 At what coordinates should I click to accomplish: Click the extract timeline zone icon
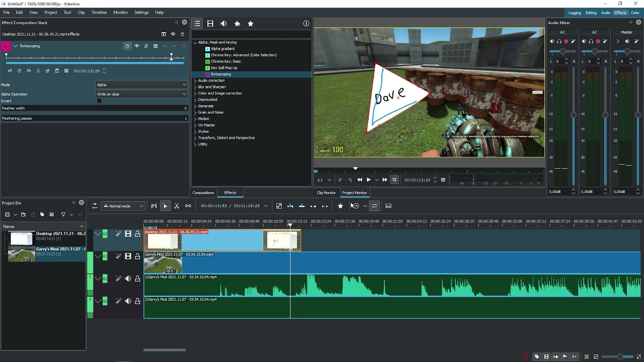pyautogui.click(x=313, y=206)
